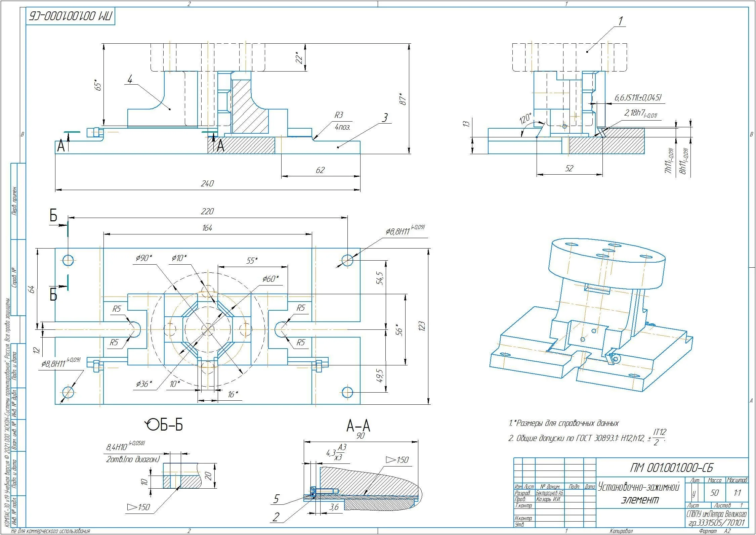The image size is (756, 535).
Task: Click the "Масса" header in the title block
Action: 715,481
